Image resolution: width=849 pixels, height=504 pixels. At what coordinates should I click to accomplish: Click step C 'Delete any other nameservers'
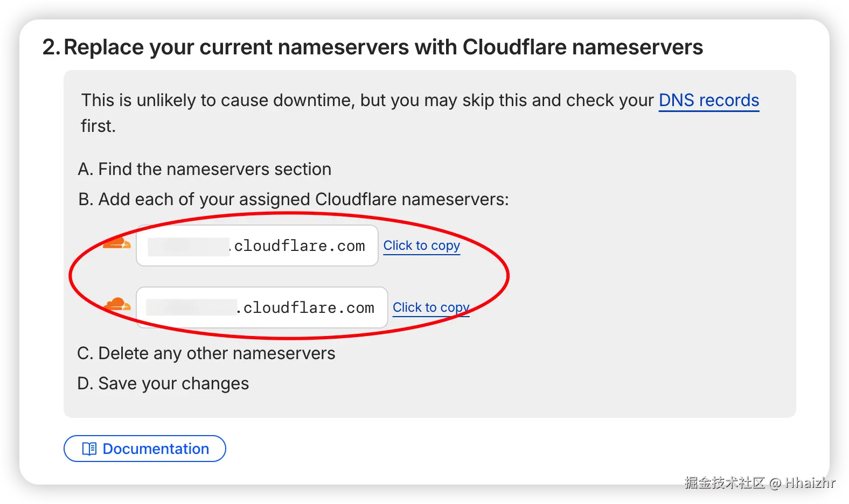(x=206, y=353)
